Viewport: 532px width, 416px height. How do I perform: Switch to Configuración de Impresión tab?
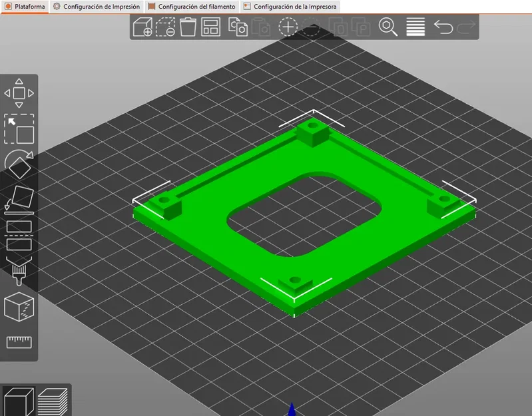97,7
